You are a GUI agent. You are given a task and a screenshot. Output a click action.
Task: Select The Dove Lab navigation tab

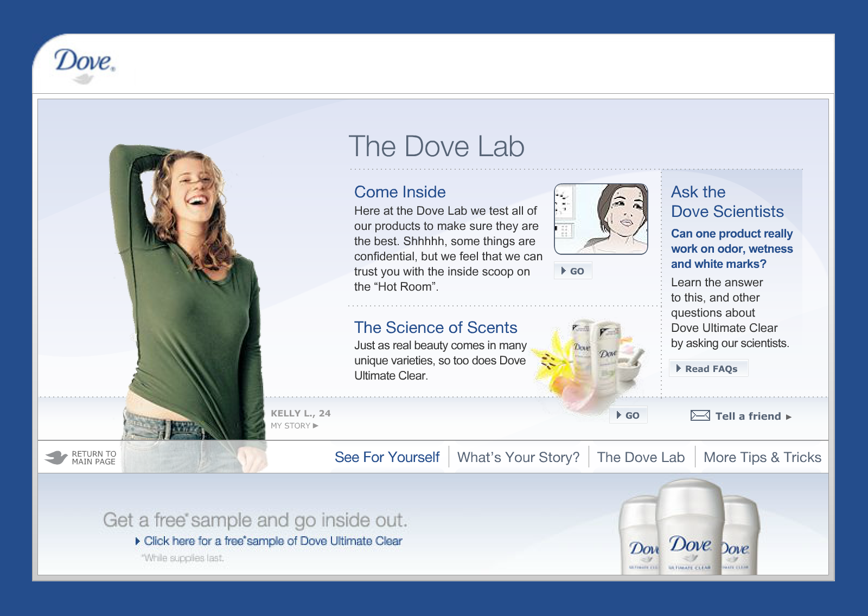pos(641,457)
